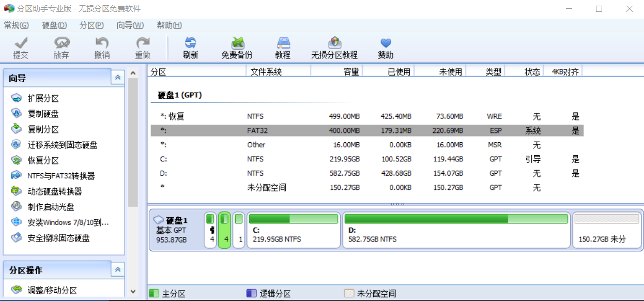Open the 教程 tutorial icon

(283, 43)
